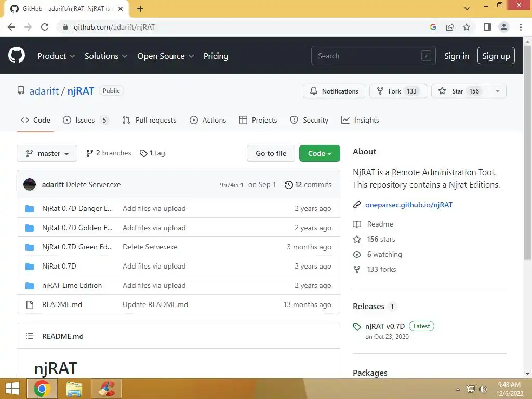Switch to Security tab
Screen dimensions: 532x399
309,120
